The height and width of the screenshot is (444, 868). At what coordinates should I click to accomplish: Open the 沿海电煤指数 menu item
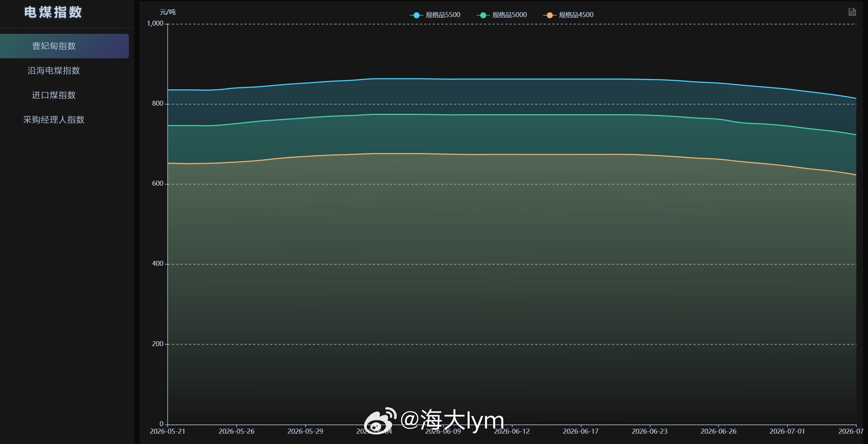pos(54,70)
